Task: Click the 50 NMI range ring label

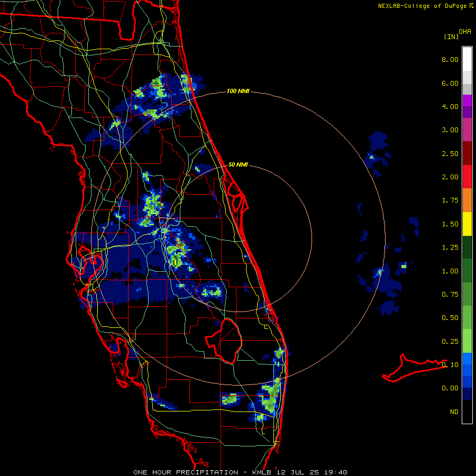Action: pos(238,164)
